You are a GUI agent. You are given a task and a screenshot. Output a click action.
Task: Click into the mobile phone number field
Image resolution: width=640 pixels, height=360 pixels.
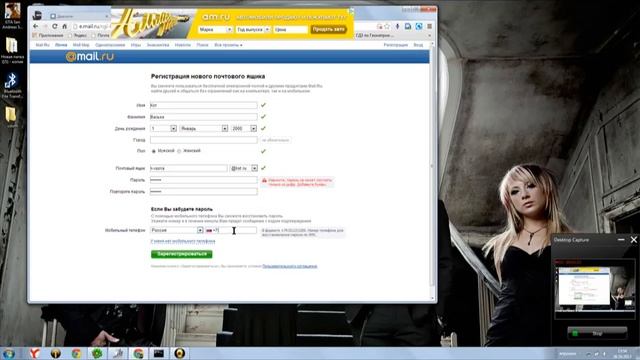click(x=231, y=231)
